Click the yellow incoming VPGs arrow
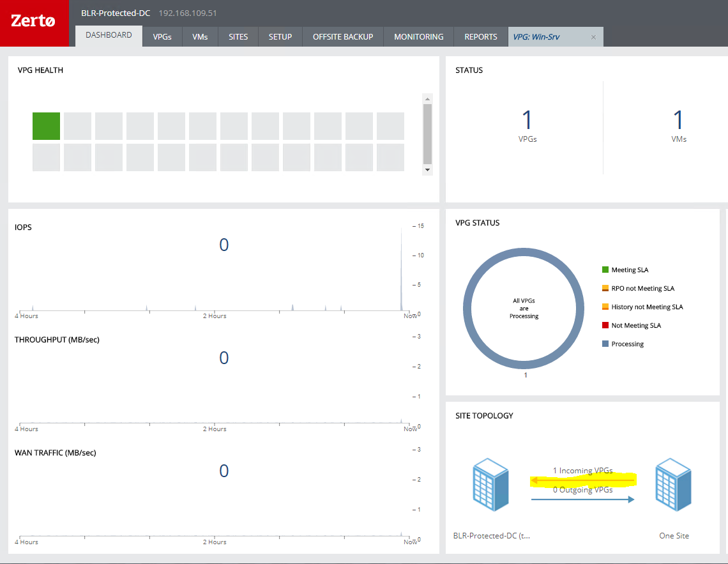 pyautogui.click(x=582, y=480)
